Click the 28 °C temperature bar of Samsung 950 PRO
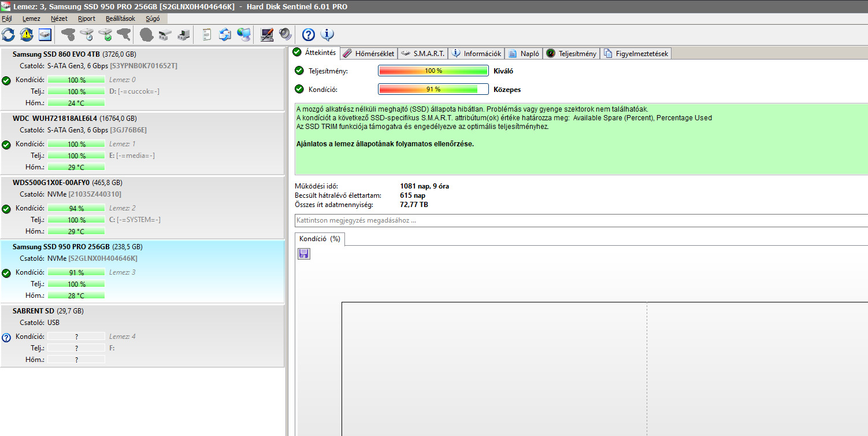This screenshot has height=436, width=868. (x=76, y=295)
